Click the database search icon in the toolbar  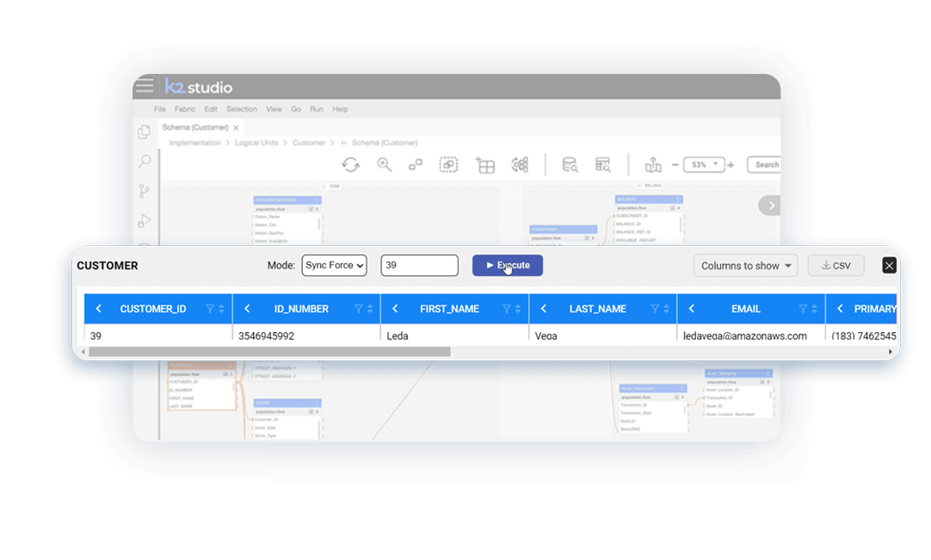tap(570, 164)
